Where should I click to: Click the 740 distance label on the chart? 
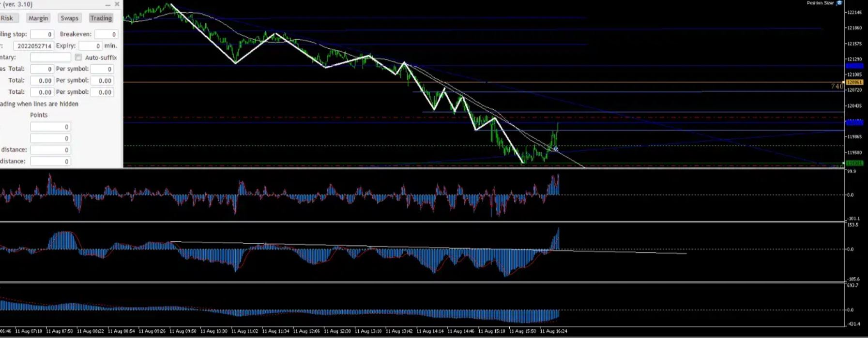838,86
